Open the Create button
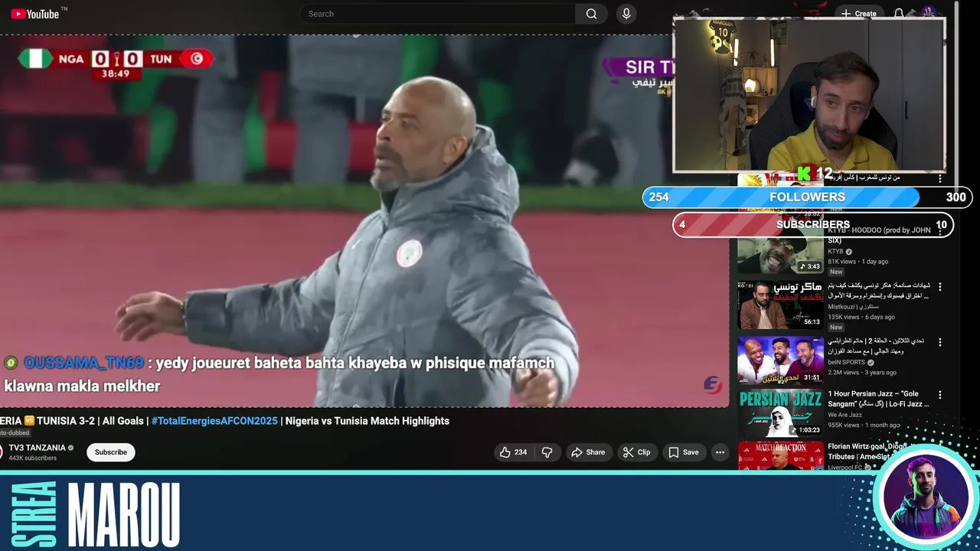980x551 pixels. 859,14
